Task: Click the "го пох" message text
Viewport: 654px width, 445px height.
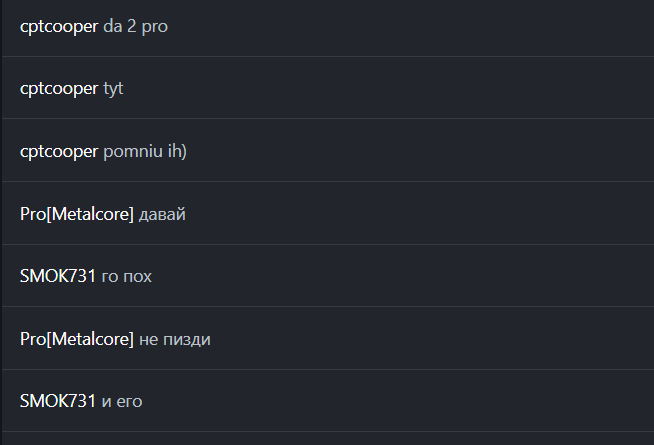Action: coord(126,277)
